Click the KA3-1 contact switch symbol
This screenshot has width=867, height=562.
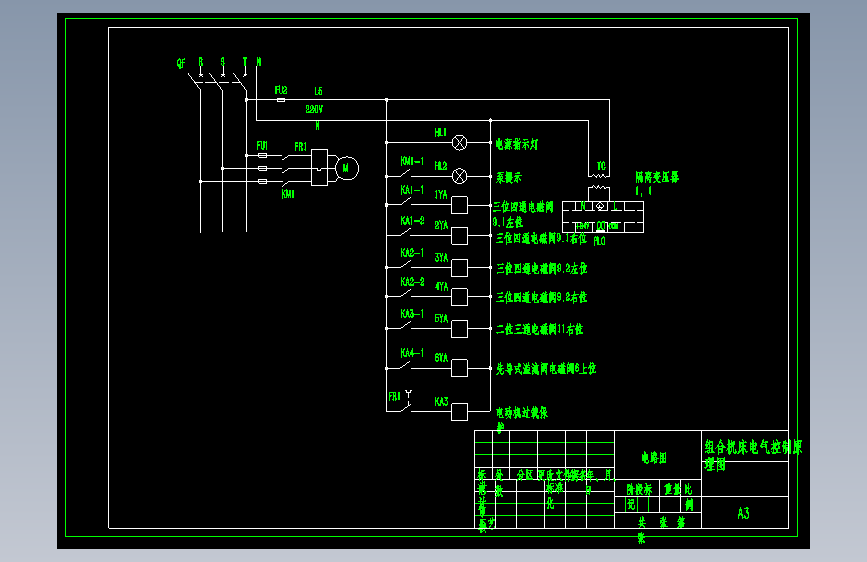click(404, 326)
